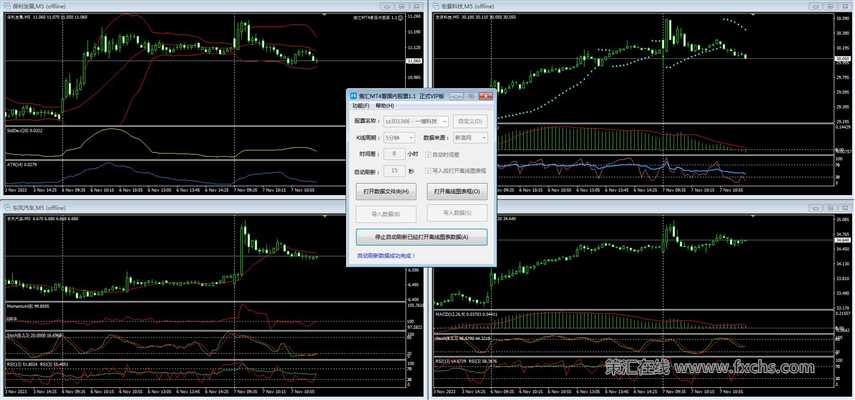Close the Parabolic SAR chart window
This screenshot has width=855, height=400.
point(845,6)
